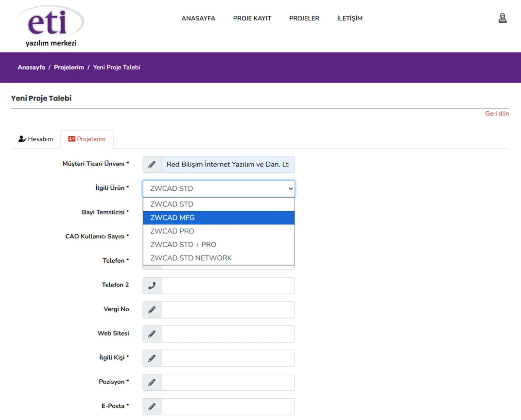Click pencil icon beside Müşteri Ticari Ünvanı
The height and width of the screenshot is (420, 521).
(152, 164)
